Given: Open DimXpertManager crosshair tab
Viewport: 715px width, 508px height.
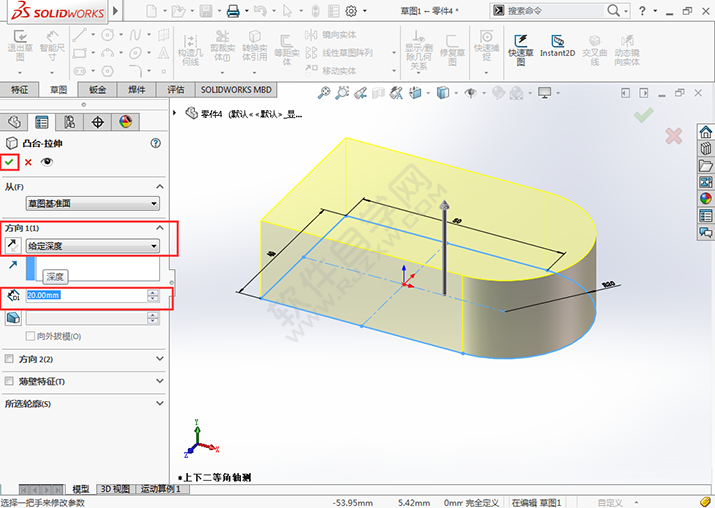Looking at the screenshot, I should tap(98, 122).
